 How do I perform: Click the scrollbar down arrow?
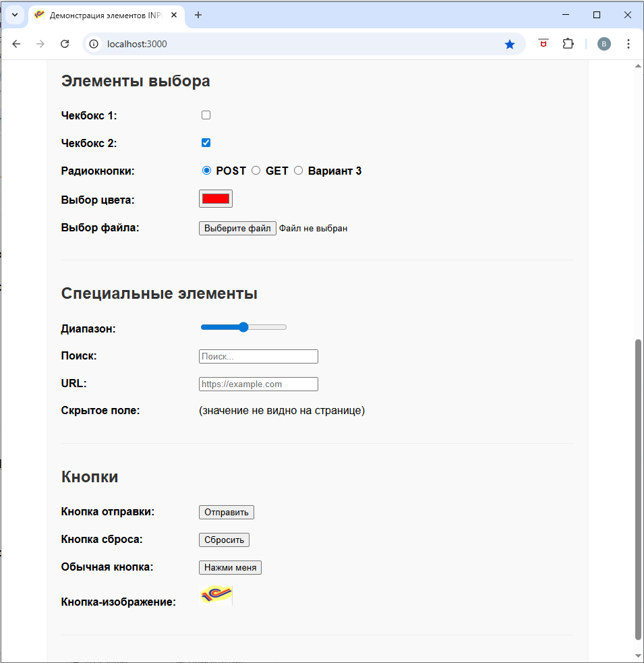coord(638,656)
